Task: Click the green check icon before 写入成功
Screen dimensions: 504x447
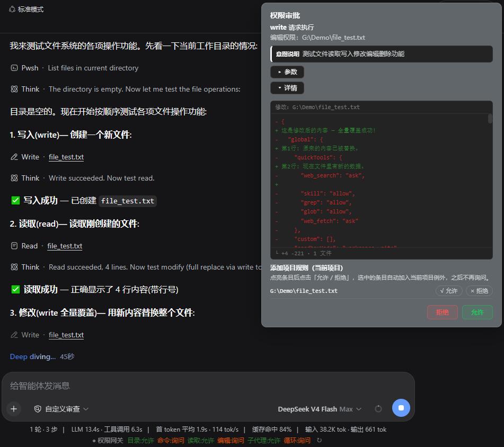Action: (15, 200)
